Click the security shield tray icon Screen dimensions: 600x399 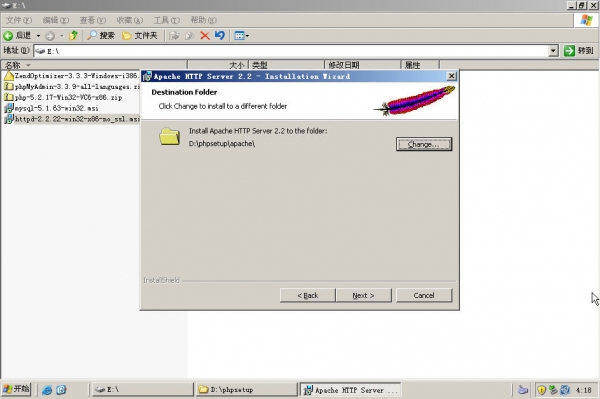(541, 390)
